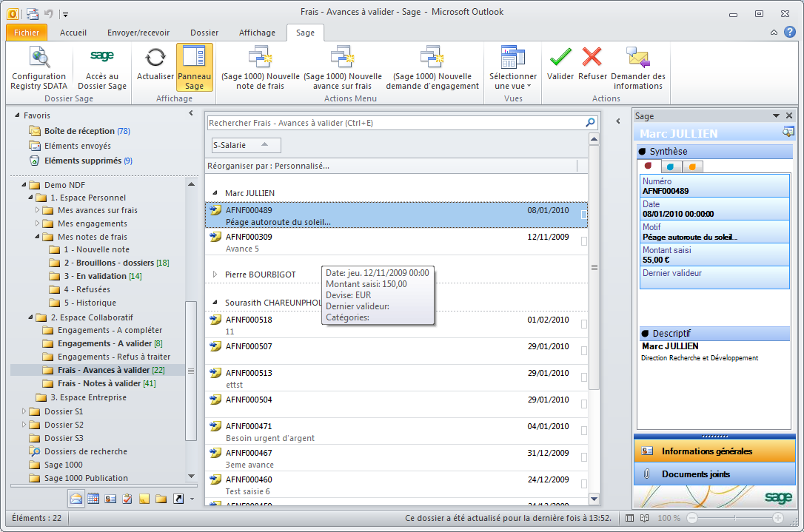Screen dimensions: 804x532
Task: Create a Sage 1000 nouvelle demande d'engagement
Action: (432, 67)
